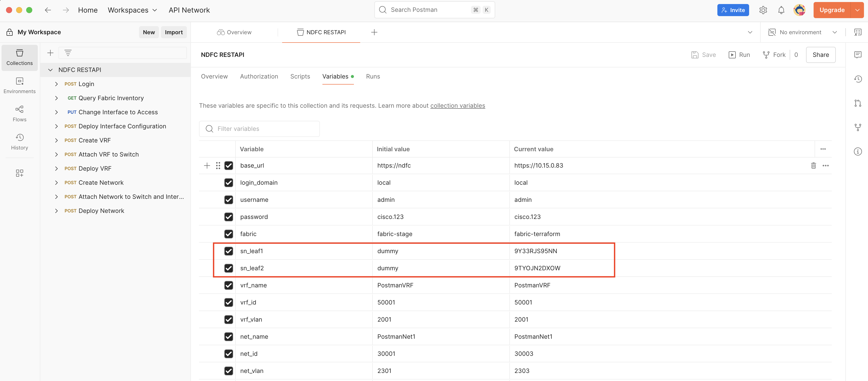Open the changelog history icon in right sidebar
The height and width of the screenshot is (381, 868).
coord(858,79)
